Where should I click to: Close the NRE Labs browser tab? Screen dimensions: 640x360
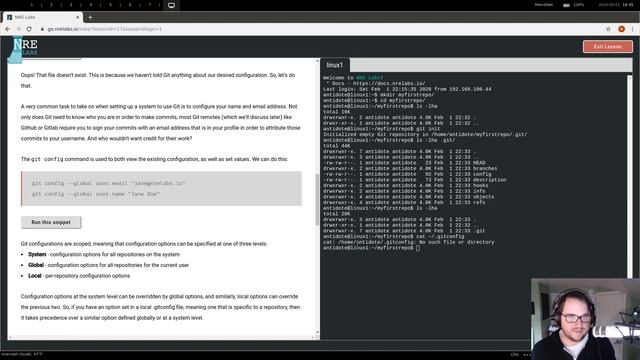click(78, 17)
